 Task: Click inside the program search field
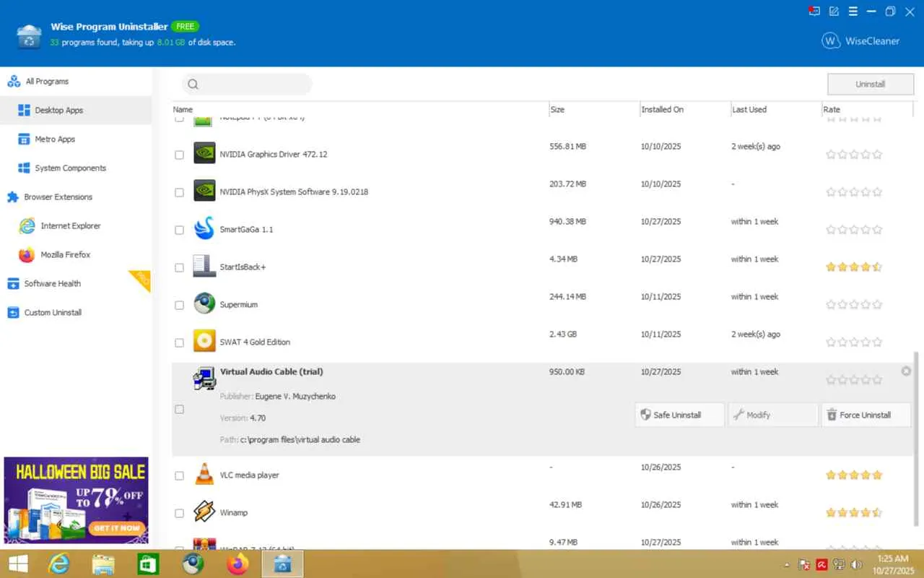coord(247,85)
